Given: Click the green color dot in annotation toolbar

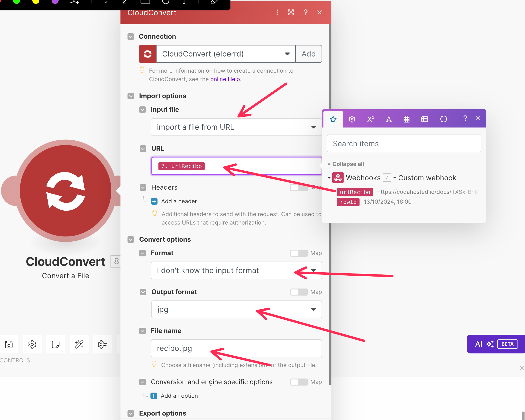Looking at the screenshot, I should (17, 1).
